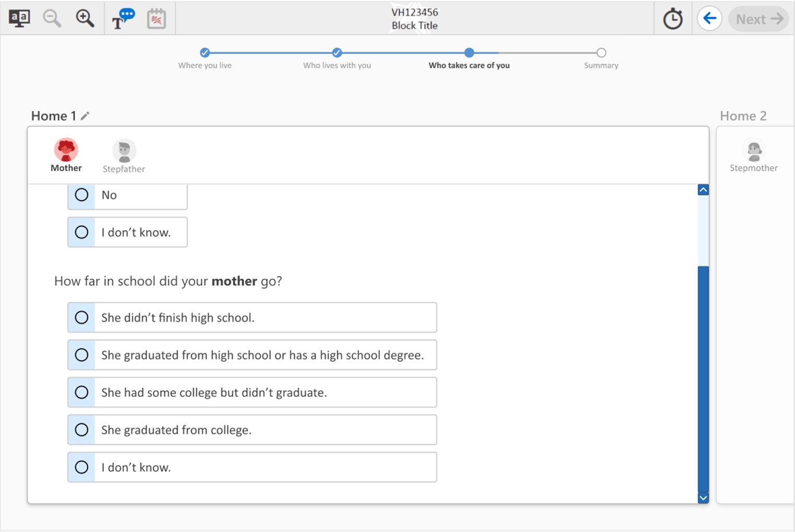Edit Home 1 name with pencil icon

click(85, 116)
